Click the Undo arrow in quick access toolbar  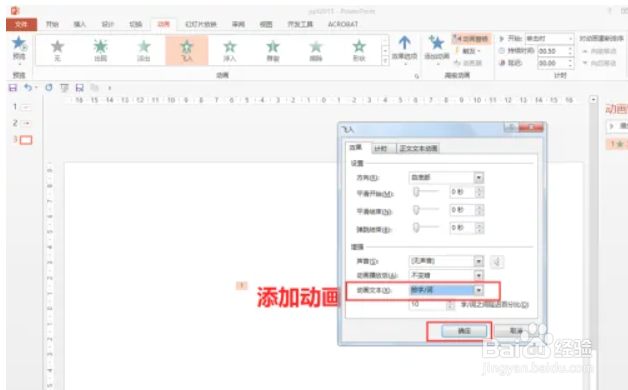click(x=28, y=87)
